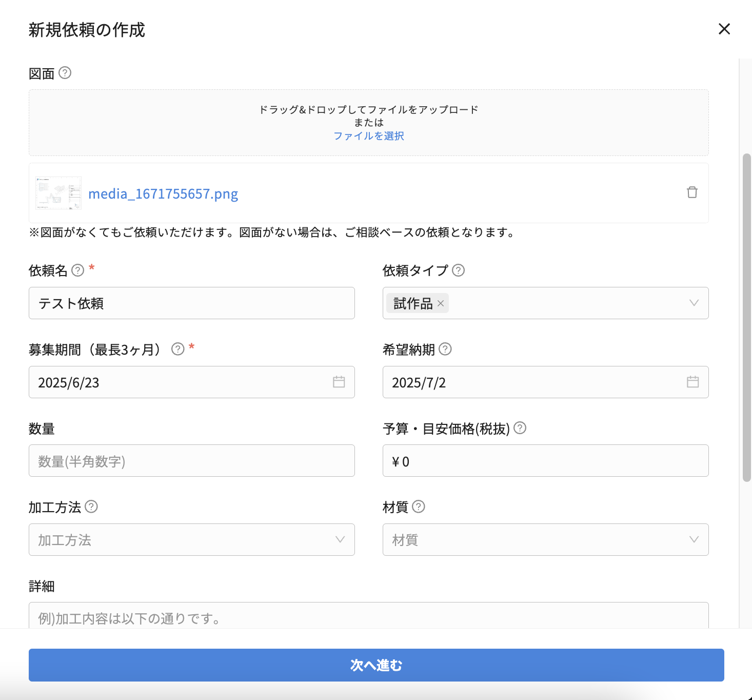
Task: Expand the 依頼タイプ dropdown
Action: [694, 303]
